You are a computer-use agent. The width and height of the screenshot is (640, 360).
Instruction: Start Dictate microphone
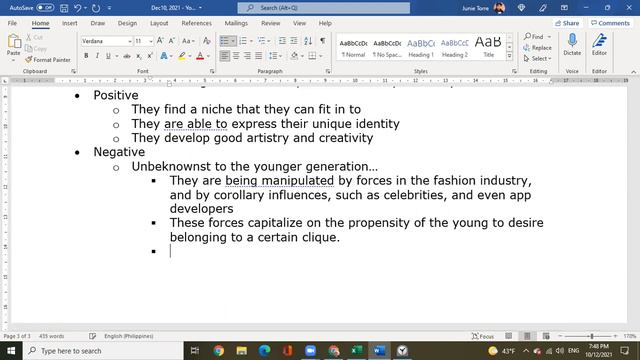[x=572, y=45]
